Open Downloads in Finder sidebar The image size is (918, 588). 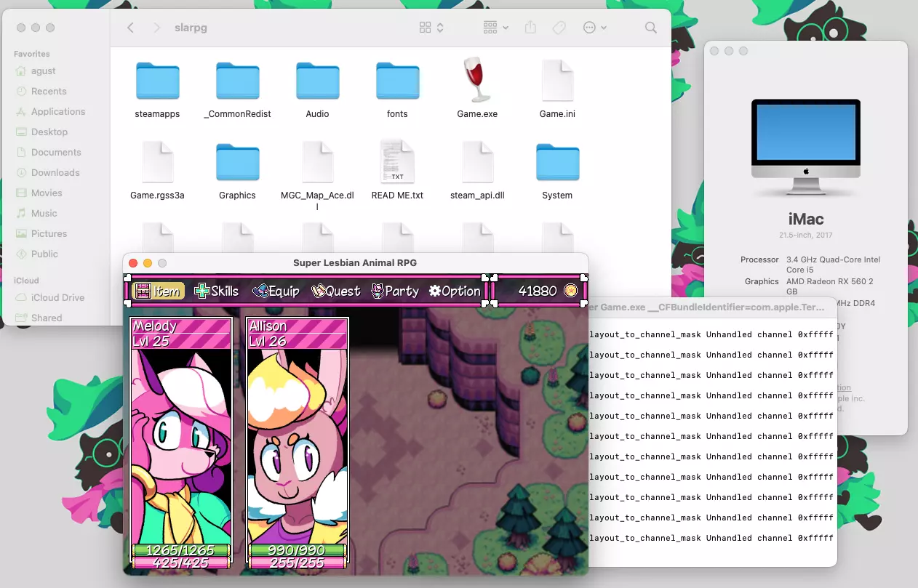point(55,173)
